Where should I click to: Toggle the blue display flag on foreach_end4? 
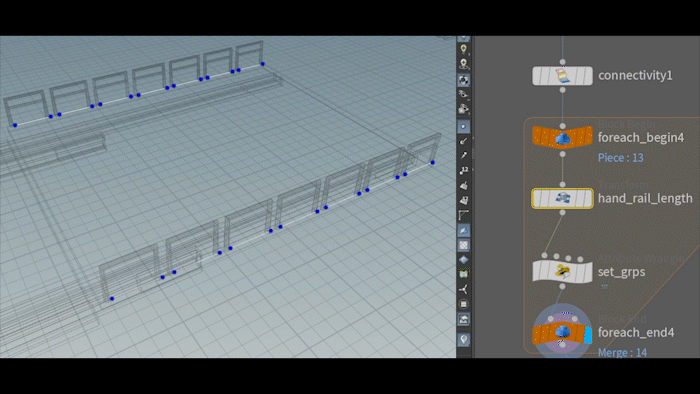tap(588, 335)
